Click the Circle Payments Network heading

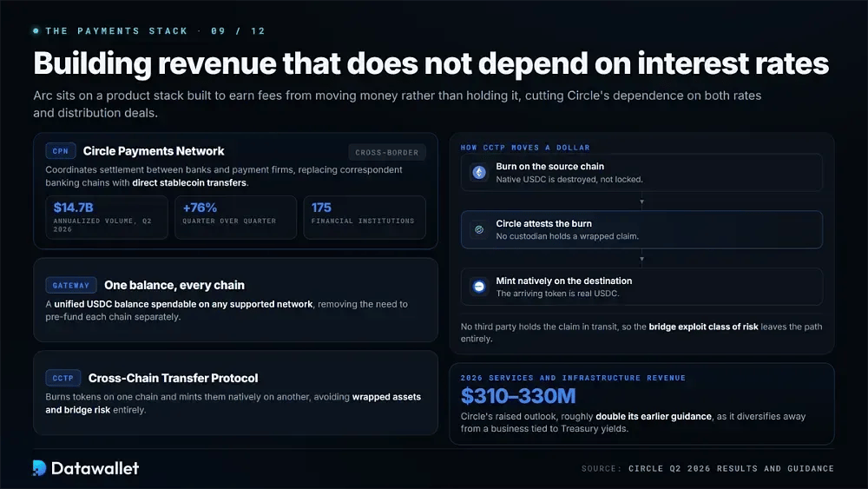[154, 151]
